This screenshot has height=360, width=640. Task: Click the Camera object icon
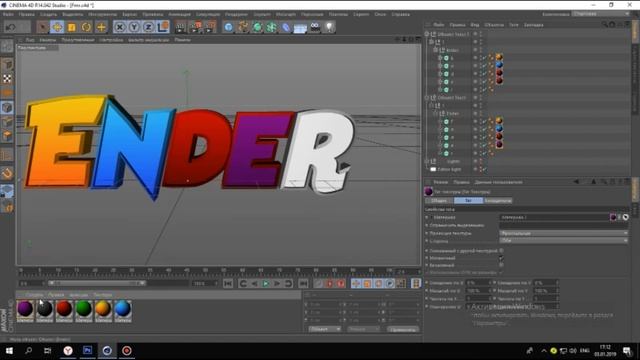(x=315, y=27)
